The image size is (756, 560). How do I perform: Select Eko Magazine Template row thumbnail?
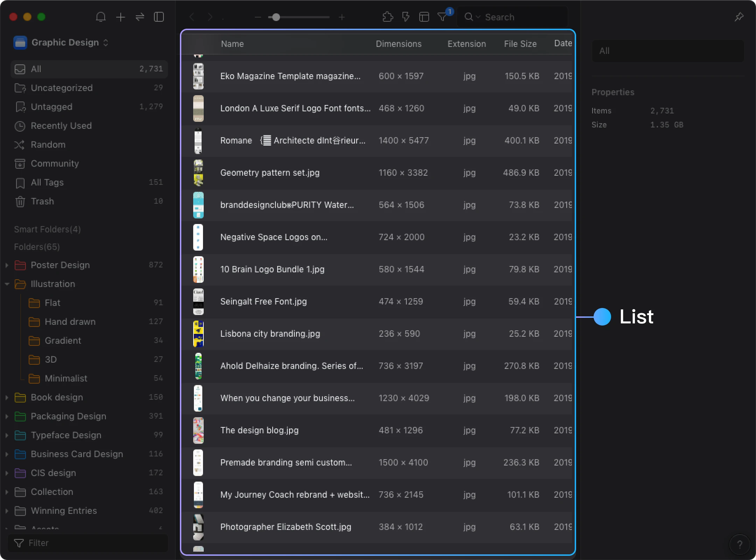click(x=198, y=76)
